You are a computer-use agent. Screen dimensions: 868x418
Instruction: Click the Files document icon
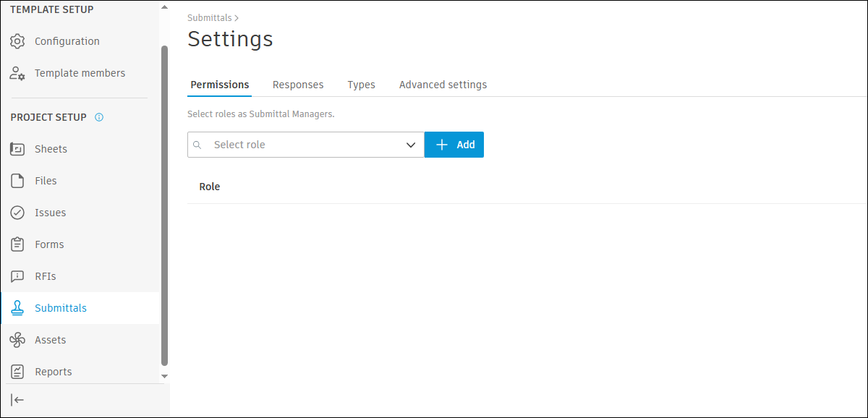tap(17, 181)
